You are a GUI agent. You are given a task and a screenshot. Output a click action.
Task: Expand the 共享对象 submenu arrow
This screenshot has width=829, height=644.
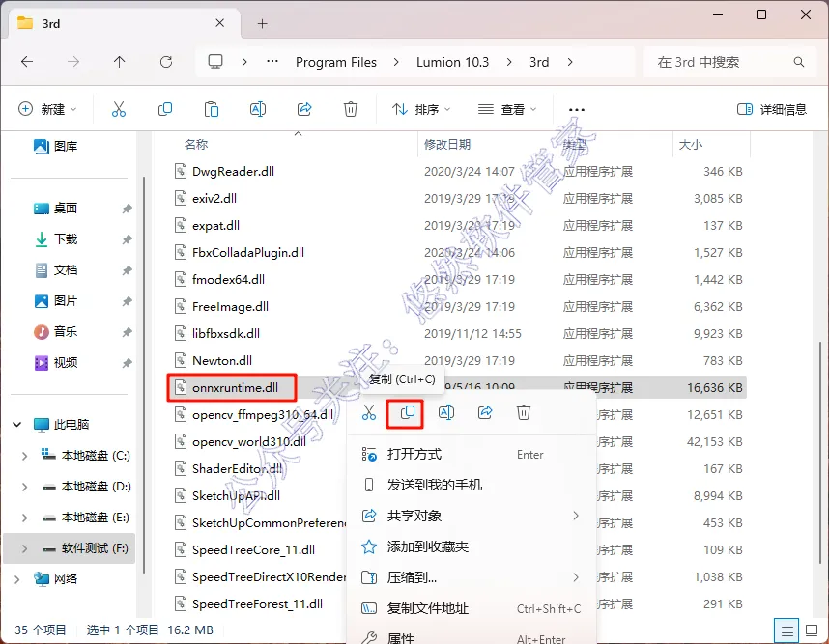coord(576,516)
